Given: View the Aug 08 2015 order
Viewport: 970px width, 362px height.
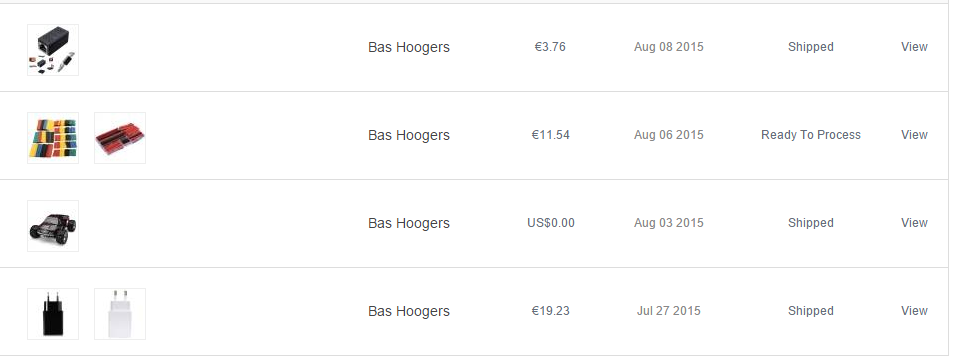Looking at the screenshot, I should coord(914,47).
